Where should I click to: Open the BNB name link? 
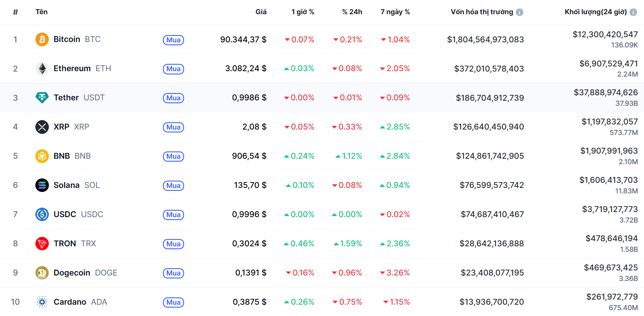point(72,156)
